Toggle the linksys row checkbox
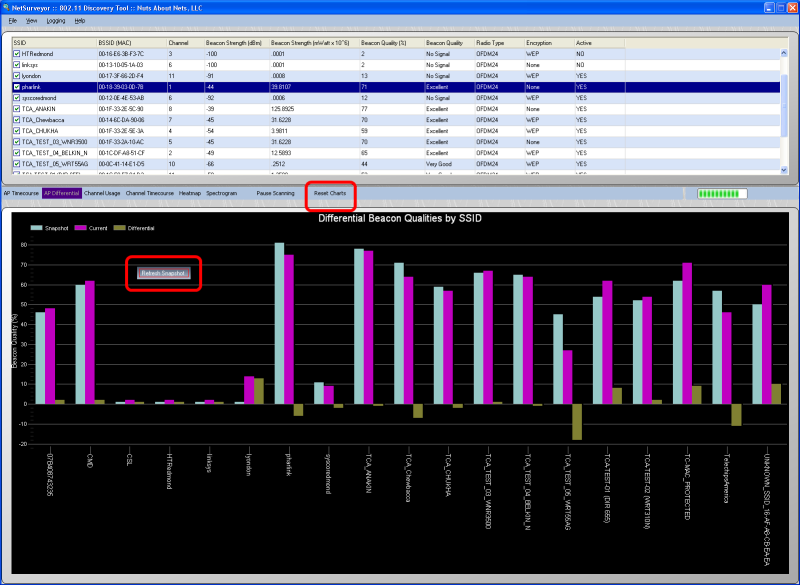Image resolution: width=800 pixels, height=585 pixels. click(x=17, y=65)
